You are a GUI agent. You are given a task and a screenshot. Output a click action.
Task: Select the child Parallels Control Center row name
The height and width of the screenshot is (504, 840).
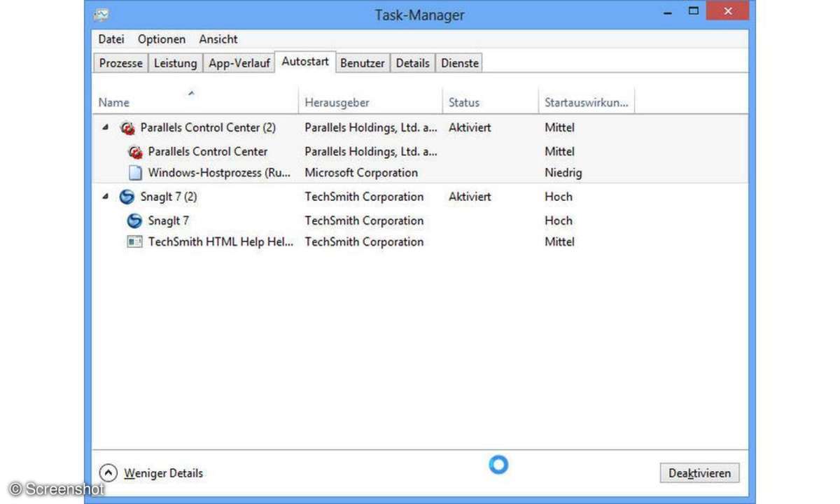pos(208,152)
